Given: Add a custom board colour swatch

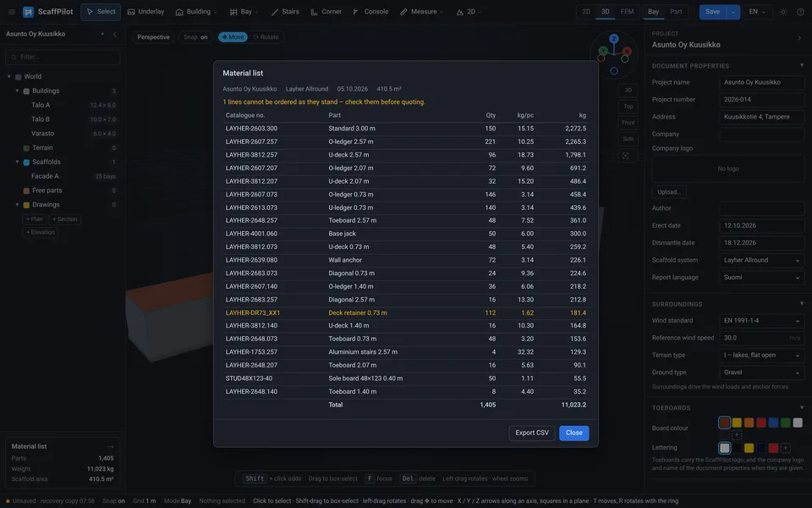Looking at the screenshot, I should pos(736,434).
